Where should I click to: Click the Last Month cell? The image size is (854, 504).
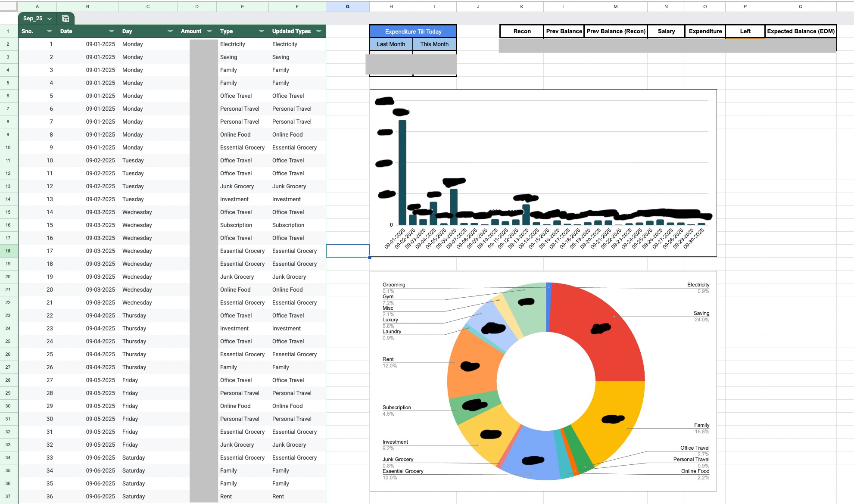tap(390, 44)
